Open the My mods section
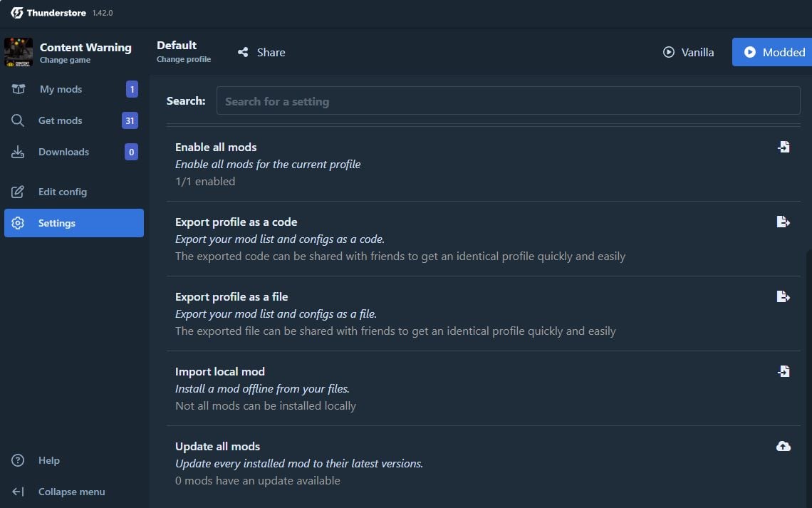812x508 pixels. (61, 89)
